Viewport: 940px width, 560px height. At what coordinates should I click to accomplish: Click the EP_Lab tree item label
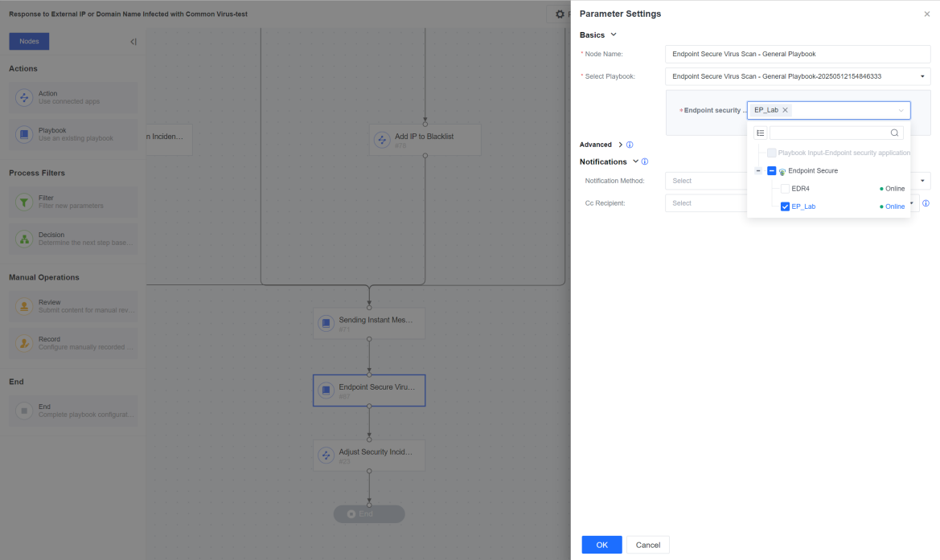pyautogui.click(x=803, y=206)
